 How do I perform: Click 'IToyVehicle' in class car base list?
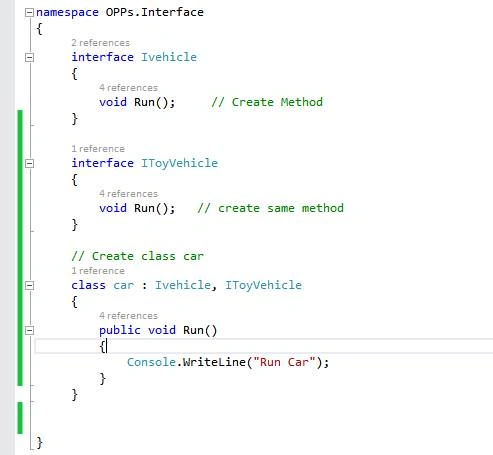(x=263, y=285)
